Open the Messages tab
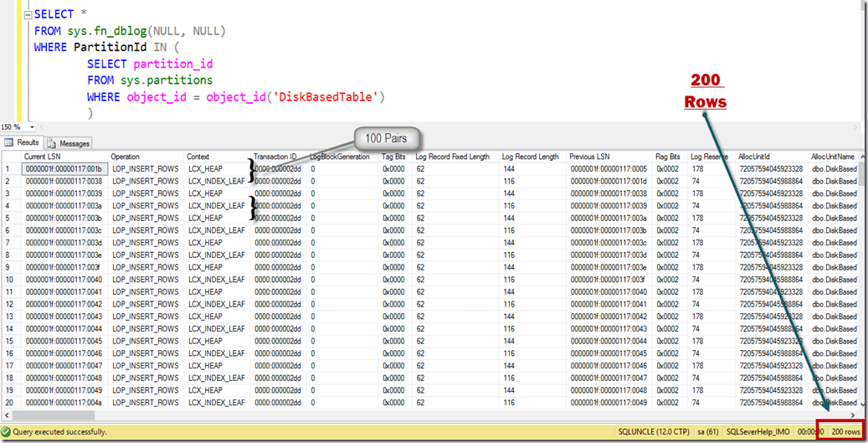This screenshot has height=443, width=868. pyautogui.click(x=74, y=143)
